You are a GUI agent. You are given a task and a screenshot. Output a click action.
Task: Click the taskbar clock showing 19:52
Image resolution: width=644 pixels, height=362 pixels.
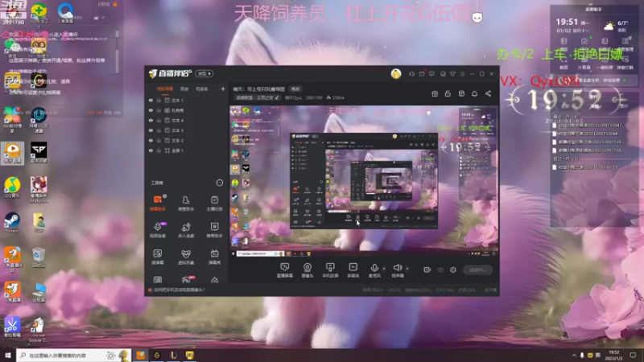click(613, 356)
